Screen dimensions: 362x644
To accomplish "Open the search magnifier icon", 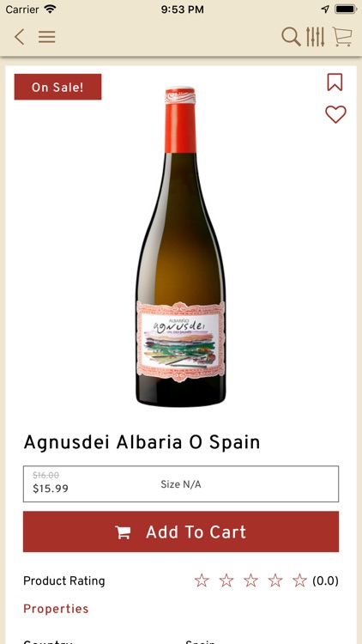I will pyautogui.click(x=291, y=37).
